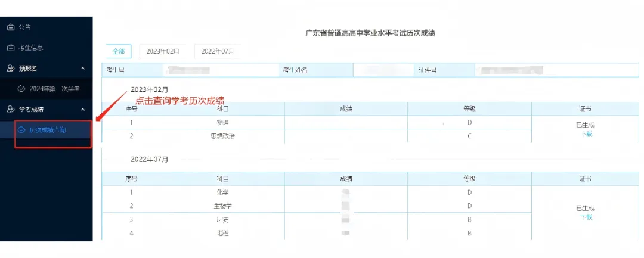Click grade D in the 化学 row

coord(469,192)
